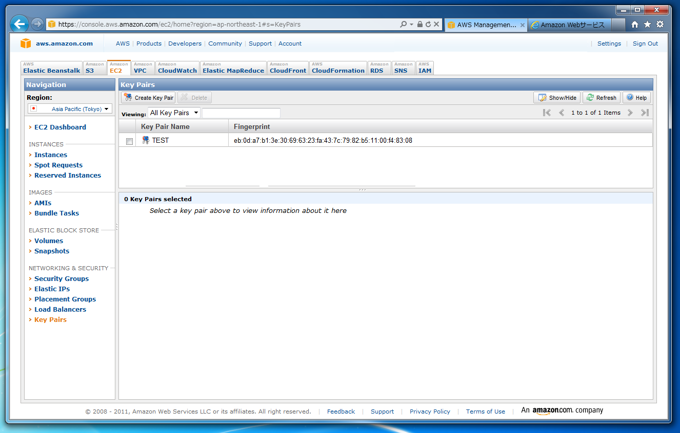680x433 pixels.
Task: Open the Elastic MapReduce tab
Action: 233,68
